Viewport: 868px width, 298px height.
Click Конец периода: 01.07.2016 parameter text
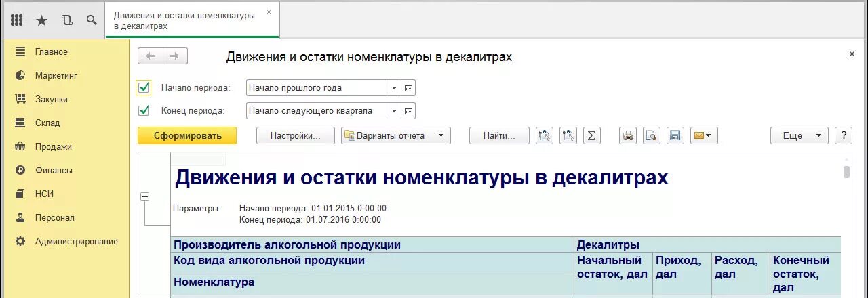310,220
